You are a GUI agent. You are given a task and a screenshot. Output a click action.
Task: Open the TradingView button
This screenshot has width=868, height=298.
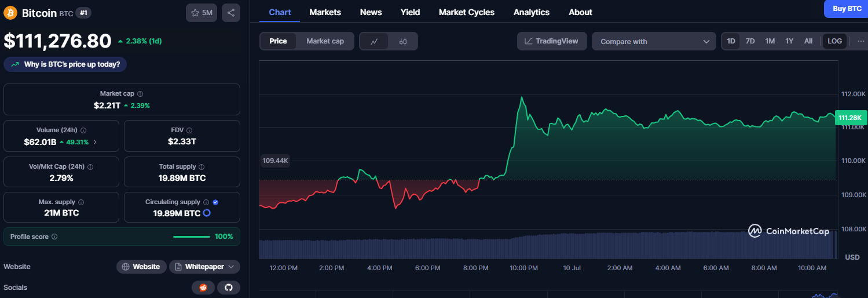tap(552, 41)
